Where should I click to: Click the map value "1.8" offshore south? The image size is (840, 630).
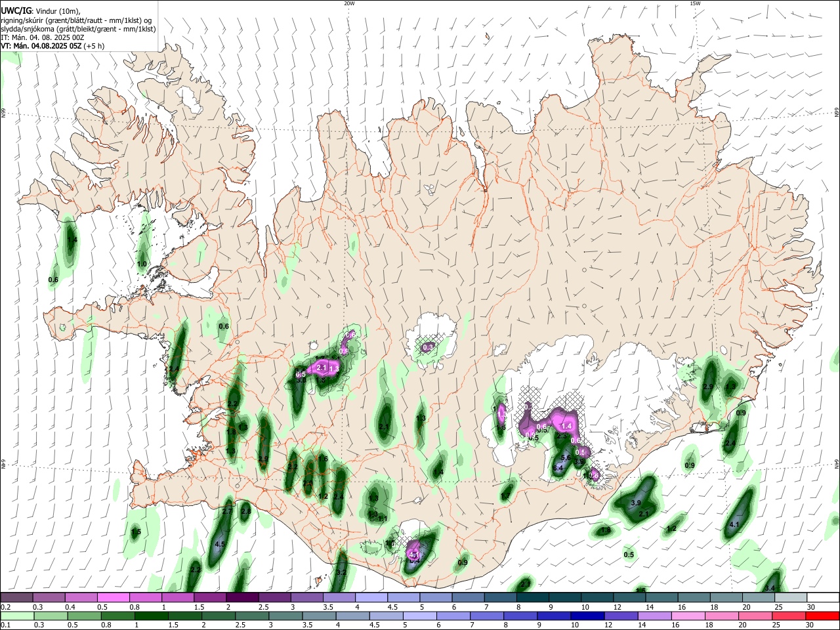tap(606, 530)
